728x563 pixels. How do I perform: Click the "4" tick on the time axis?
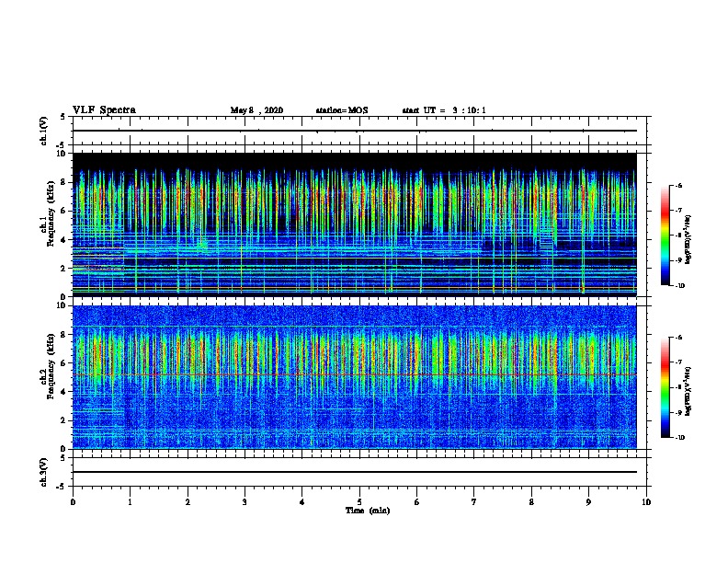[302, 502]
